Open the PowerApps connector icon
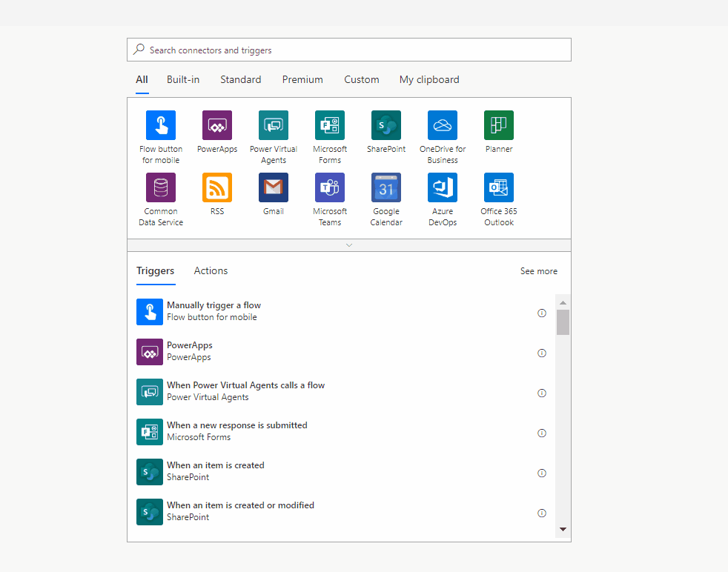728x572 pixels. (x=216, y=125)
